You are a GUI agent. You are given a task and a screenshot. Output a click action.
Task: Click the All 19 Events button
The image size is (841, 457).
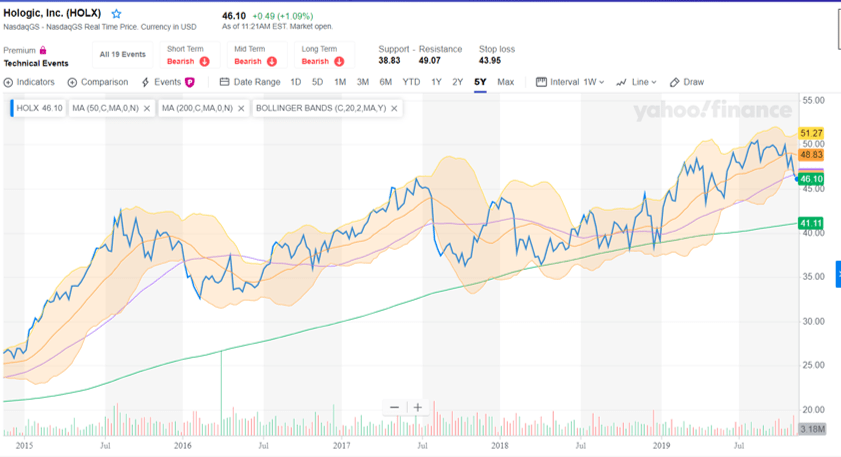click(122, 55)
